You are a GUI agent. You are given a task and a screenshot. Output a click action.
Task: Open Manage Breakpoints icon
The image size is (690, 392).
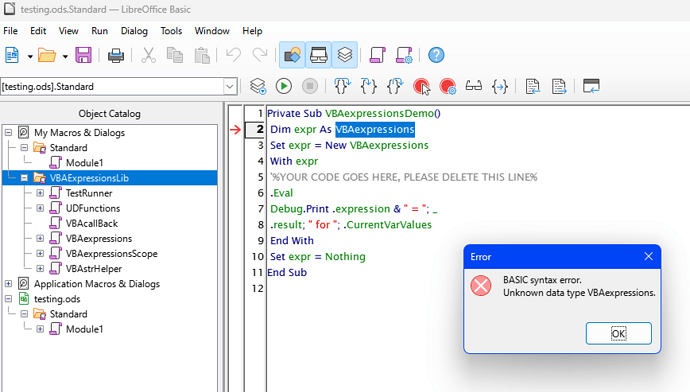pos(448,86)
